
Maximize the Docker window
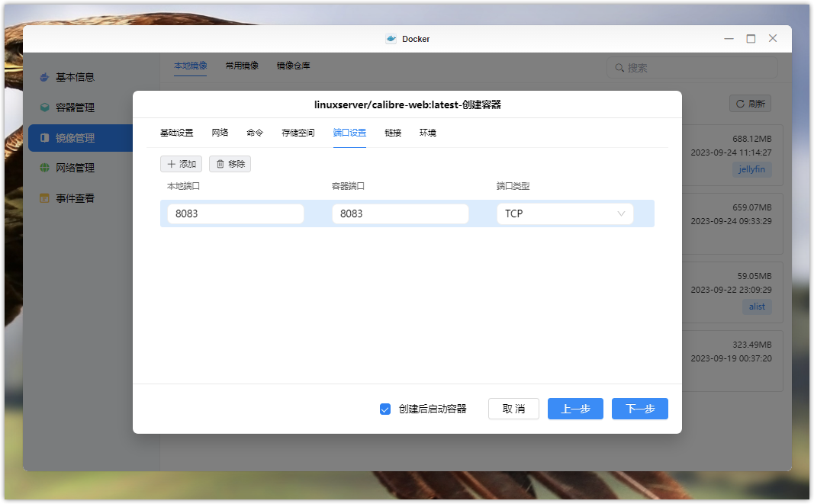[x=751, y=39]
